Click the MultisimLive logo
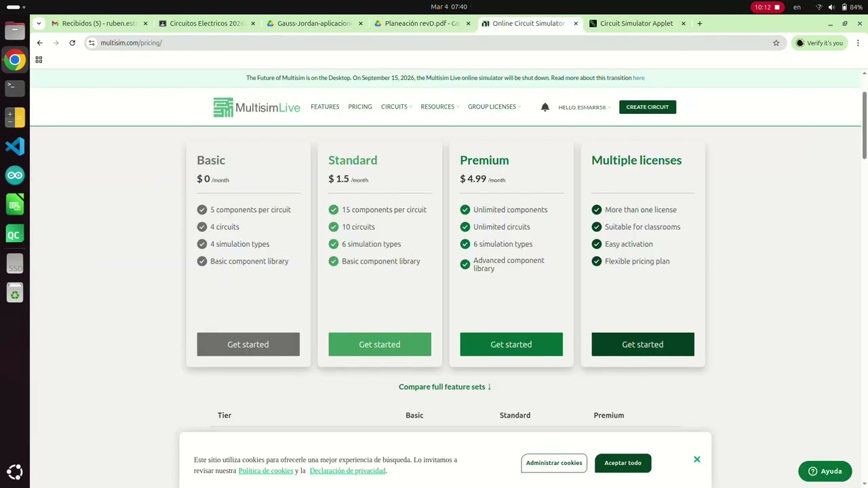 pos(256,107)
